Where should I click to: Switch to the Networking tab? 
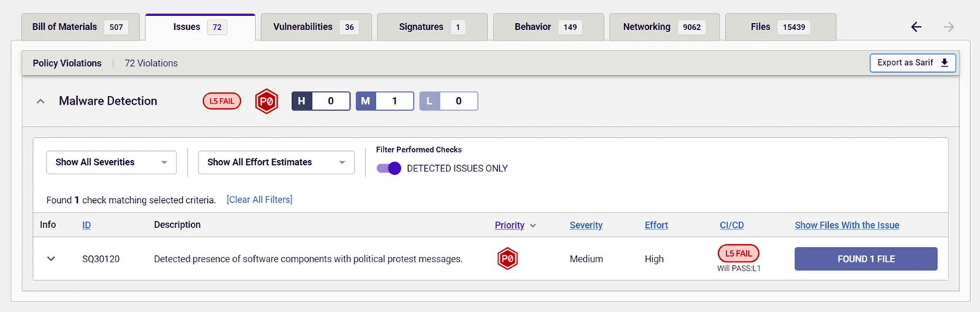click(664, 27)
